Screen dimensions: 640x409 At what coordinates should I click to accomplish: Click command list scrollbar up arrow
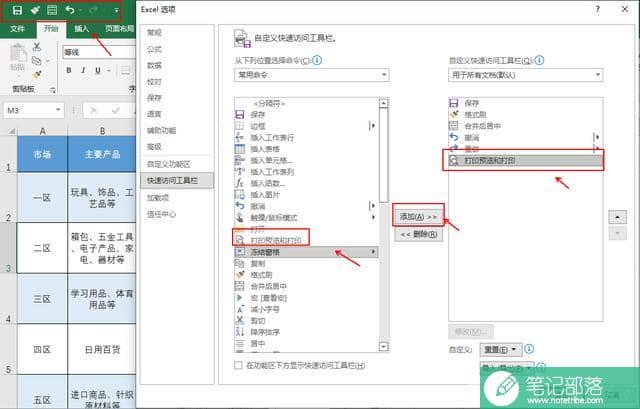383,103
